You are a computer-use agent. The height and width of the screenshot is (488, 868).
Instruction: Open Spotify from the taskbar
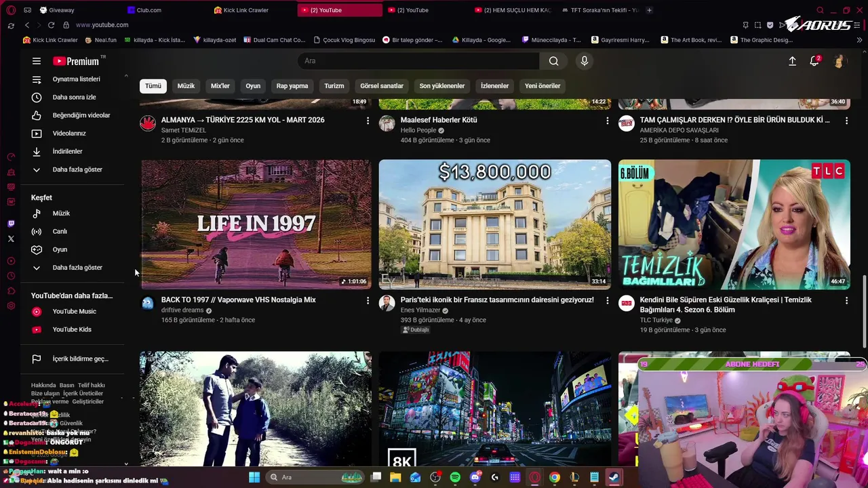tap(455, 477)
